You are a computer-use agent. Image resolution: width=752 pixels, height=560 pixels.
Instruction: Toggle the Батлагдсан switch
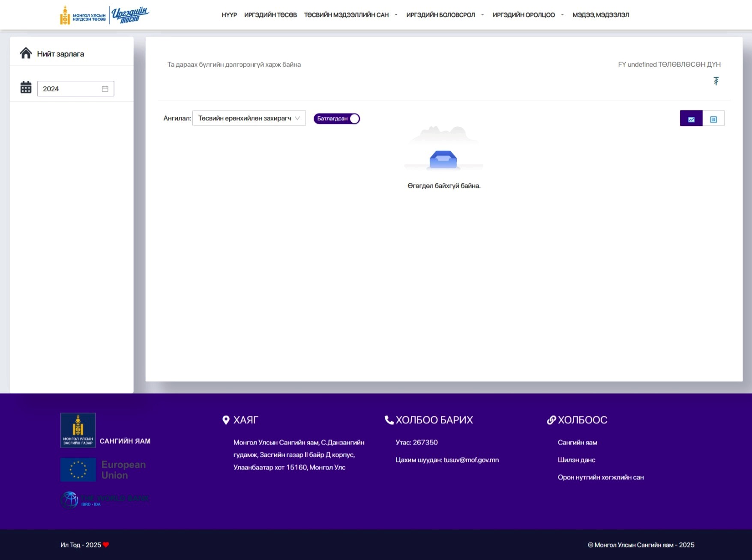pos(336,119)
